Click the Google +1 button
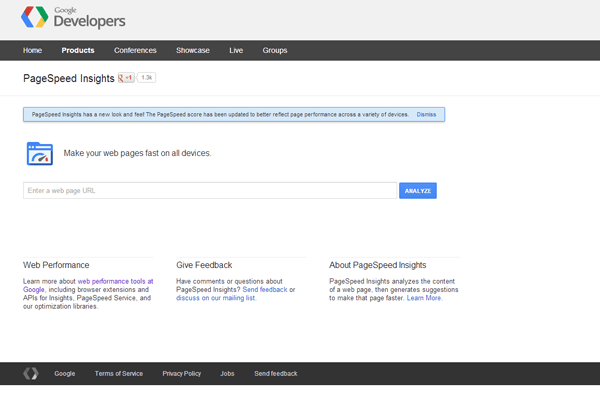The image size is (600, 400). click(x=126, y=78)
